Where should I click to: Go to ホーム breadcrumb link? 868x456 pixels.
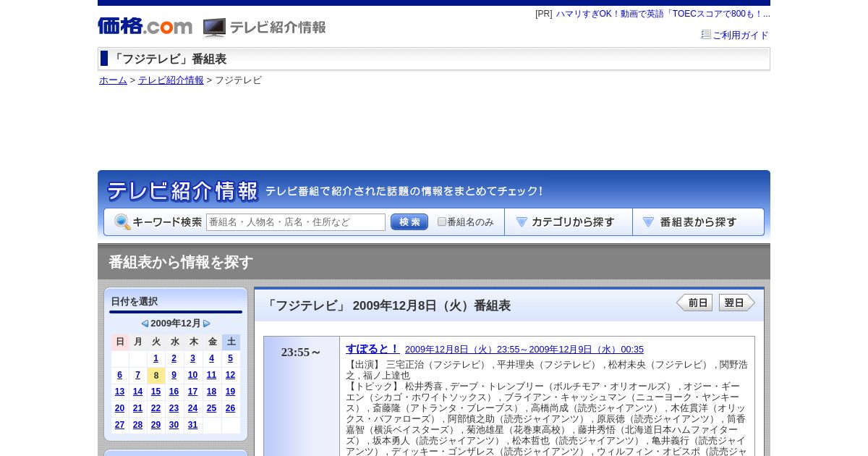[113, 80]
